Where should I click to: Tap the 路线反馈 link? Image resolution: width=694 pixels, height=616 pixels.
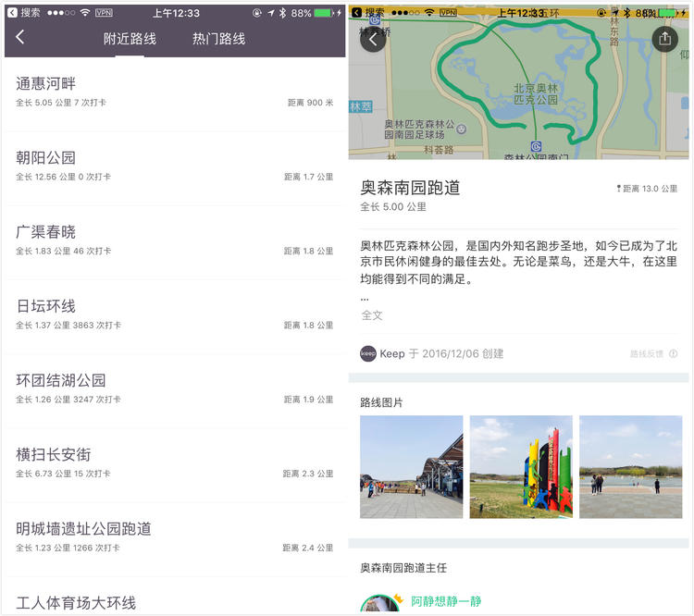coord(646,353)
